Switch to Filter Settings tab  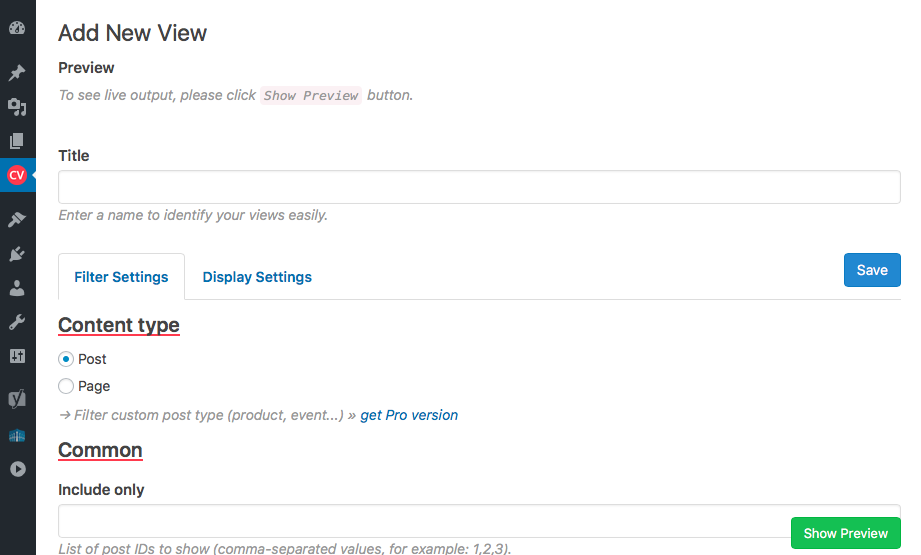click(121, 277)
